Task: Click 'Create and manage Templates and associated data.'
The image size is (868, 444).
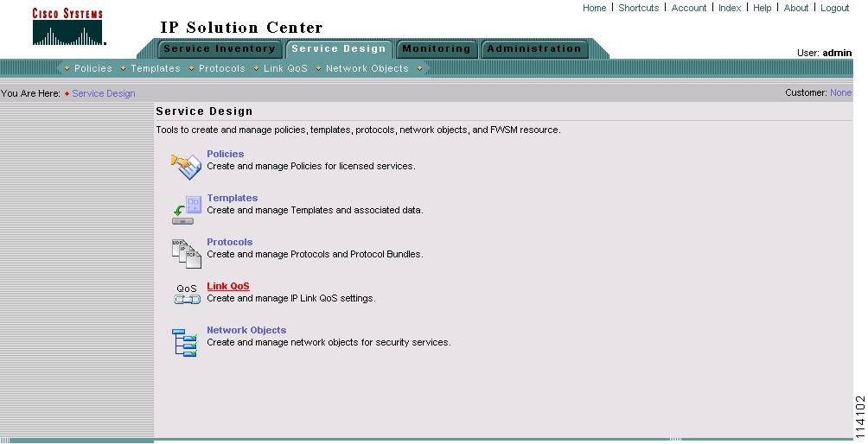Action: click(x=315, y=210)
